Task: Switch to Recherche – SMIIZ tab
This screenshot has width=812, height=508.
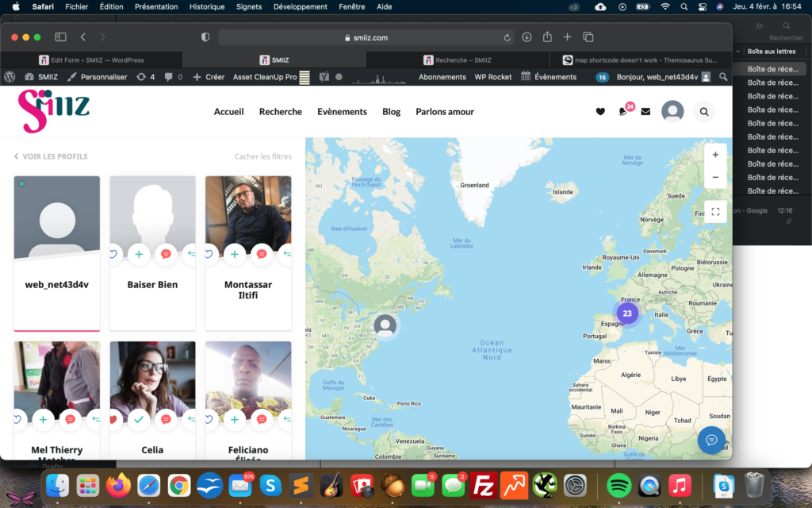Action: click(x=458, y=60)
